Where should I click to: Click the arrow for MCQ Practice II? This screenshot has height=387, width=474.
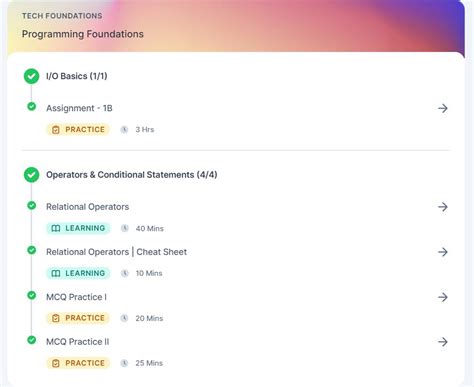[442, 342]
